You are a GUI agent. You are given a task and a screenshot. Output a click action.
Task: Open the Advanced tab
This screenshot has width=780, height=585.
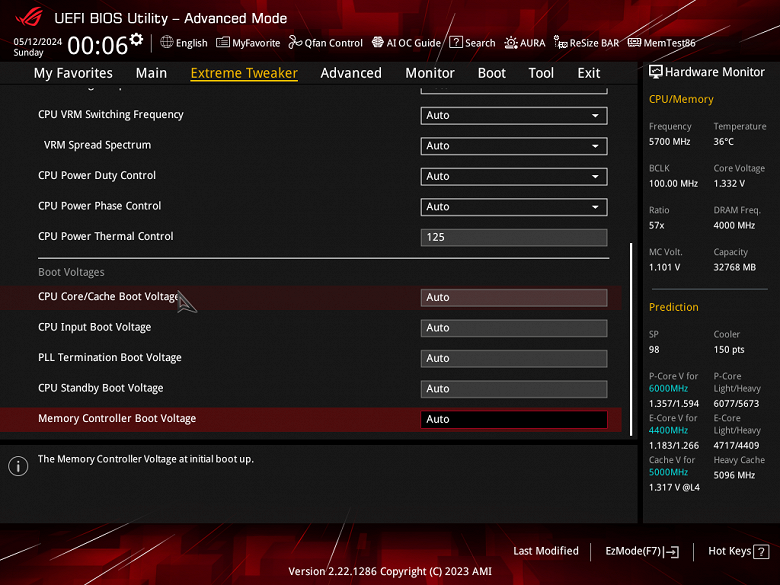click(x=351, y=73)
